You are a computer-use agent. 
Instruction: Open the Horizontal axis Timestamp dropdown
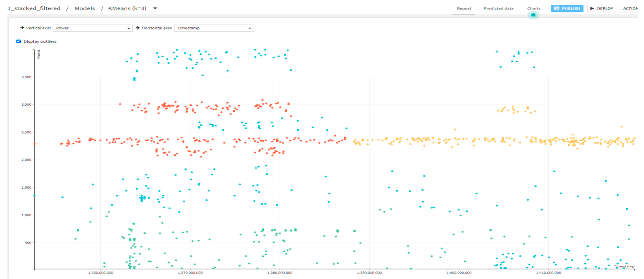214,28
